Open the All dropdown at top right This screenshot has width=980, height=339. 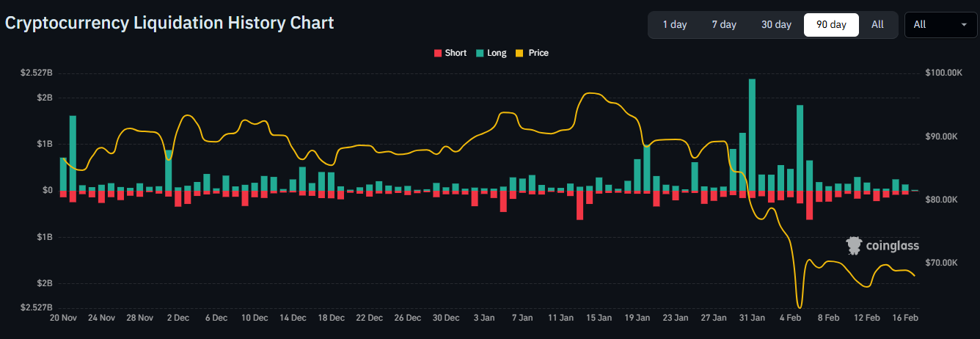[940, 24]
